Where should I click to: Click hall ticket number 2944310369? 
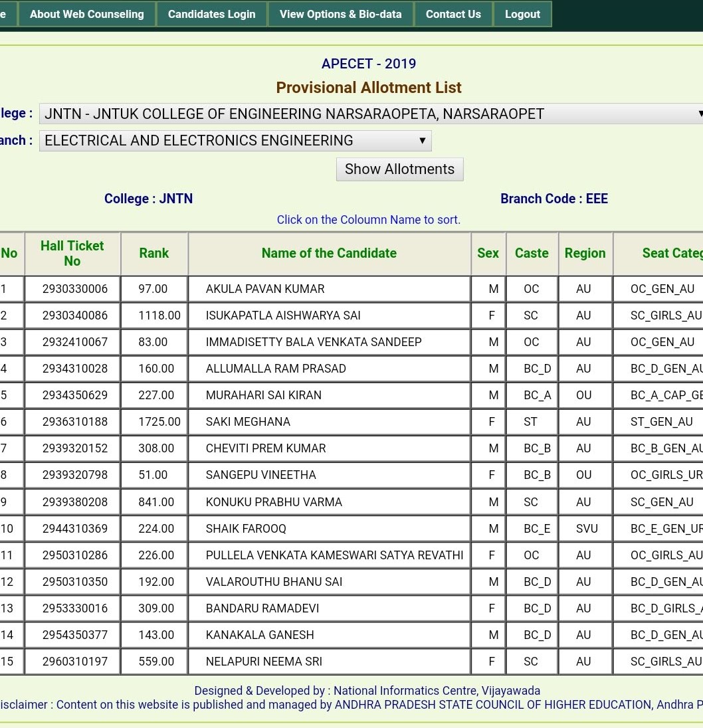coord(75,529)
